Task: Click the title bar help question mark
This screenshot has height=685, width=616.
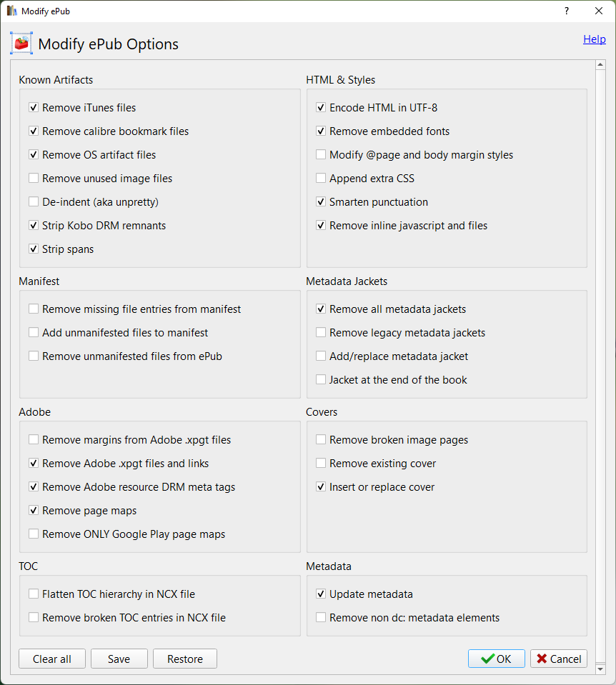Action: tap(567, 11)
